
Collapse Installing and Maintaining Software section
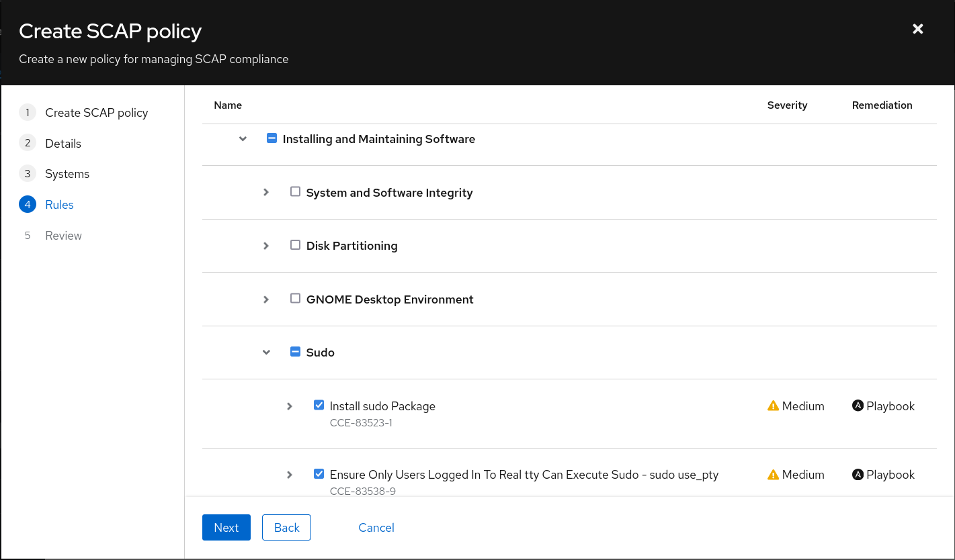(243, 139)
